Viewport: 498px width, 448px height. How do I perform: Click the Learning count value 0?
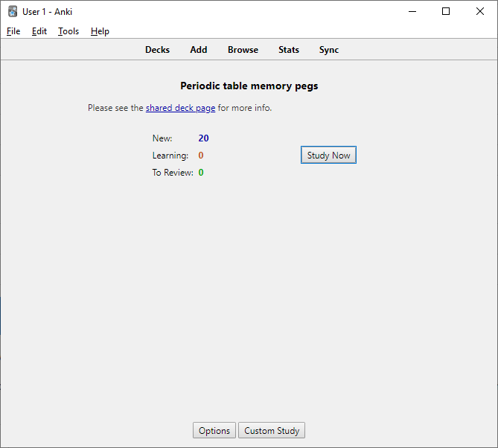[x=201, y=156]
